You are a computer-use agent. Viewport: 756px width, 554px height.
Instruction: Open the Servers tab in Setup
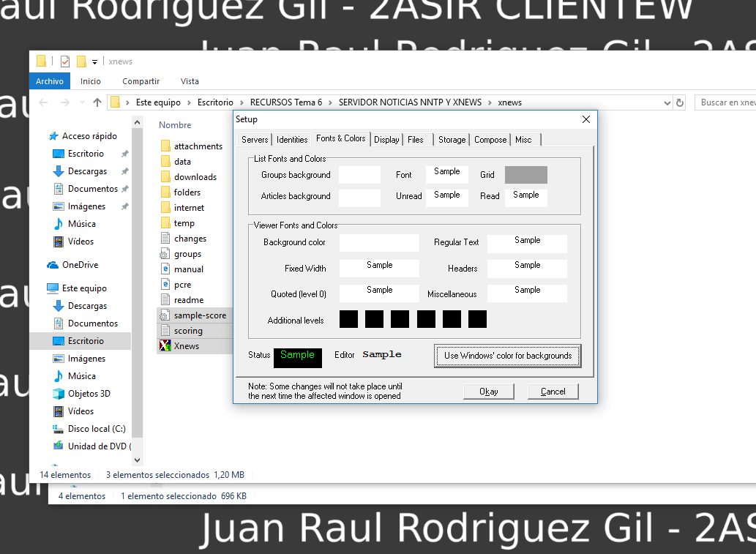pos(255,140)
